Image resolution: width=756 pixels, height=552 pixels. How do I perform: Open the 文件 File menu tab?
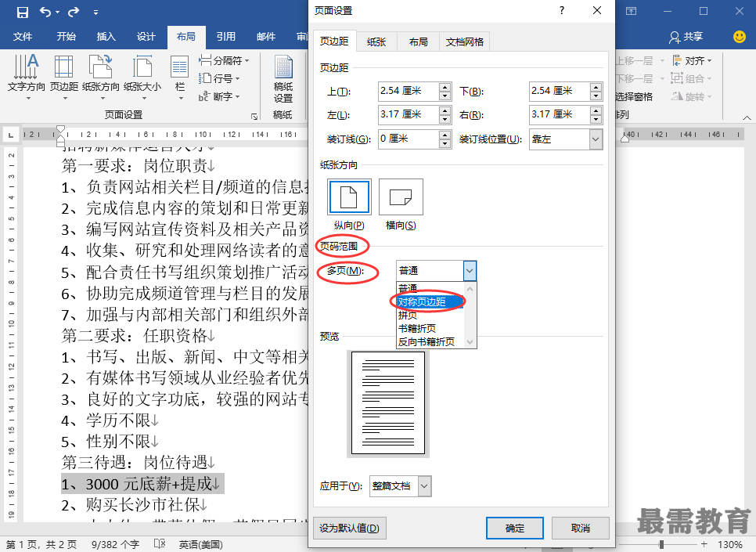pos(22,37)
